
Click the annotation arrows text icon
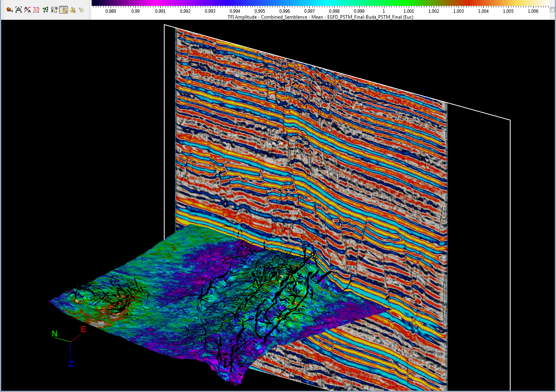[x=28, y=10]
